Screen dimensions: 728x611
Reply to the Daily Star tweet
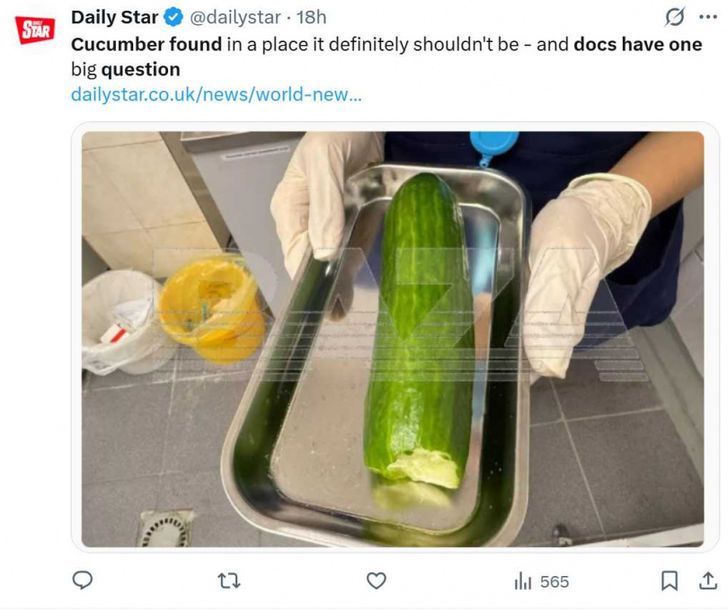click(x=84, y=580)
